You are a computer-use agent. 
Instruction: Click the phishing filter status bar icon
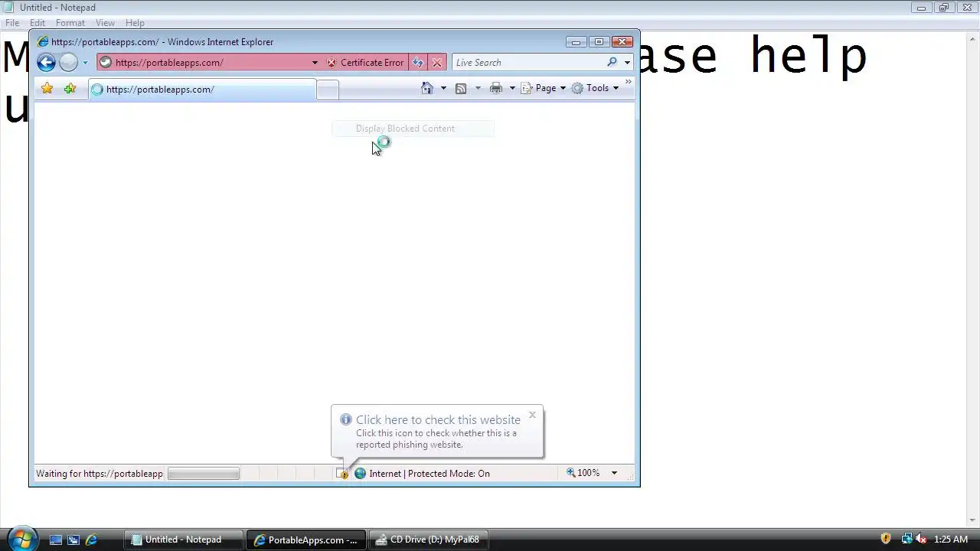click(342, 474)
